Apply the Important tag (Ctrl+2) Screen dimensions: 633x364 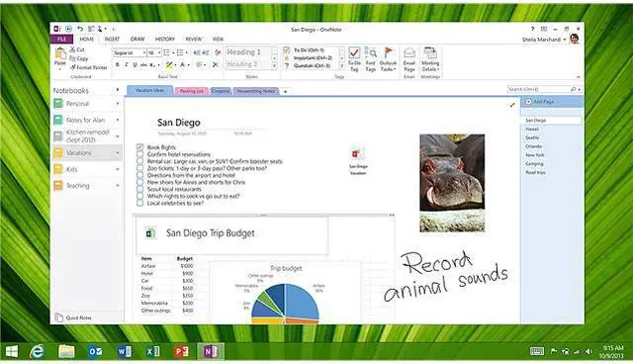(309, 58)
